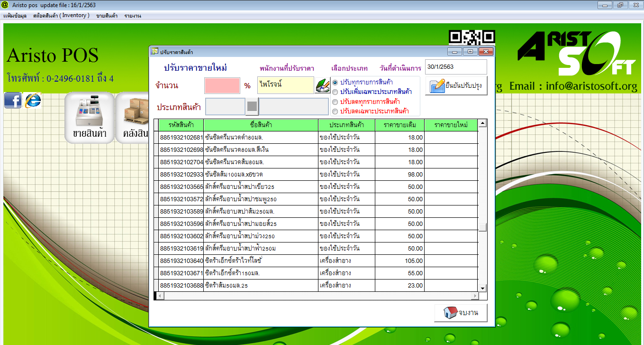
Task: Click the horizontal scroll left arrow
Action: (160, 296)
